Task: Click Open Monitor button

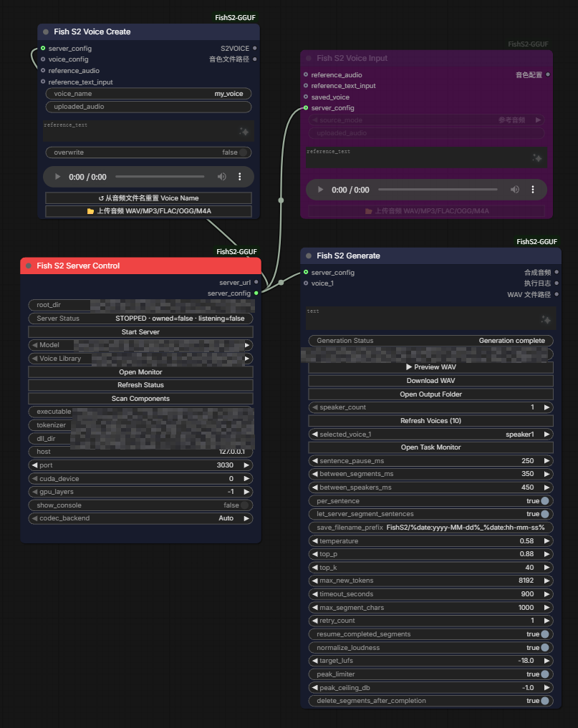Action: coord(140,372)
